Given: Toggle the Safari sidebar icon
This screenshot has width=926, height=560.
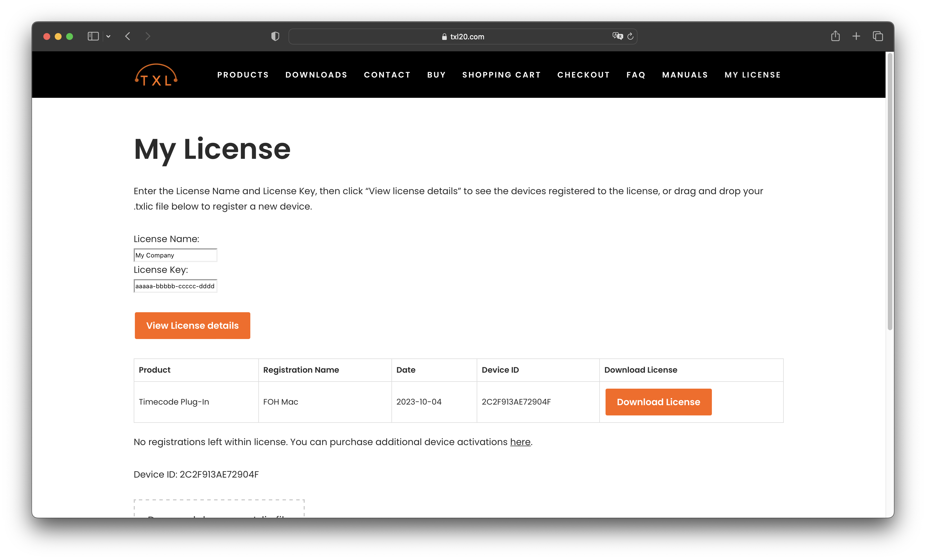Looking at the screenshot, I should (x=93, y=36).
